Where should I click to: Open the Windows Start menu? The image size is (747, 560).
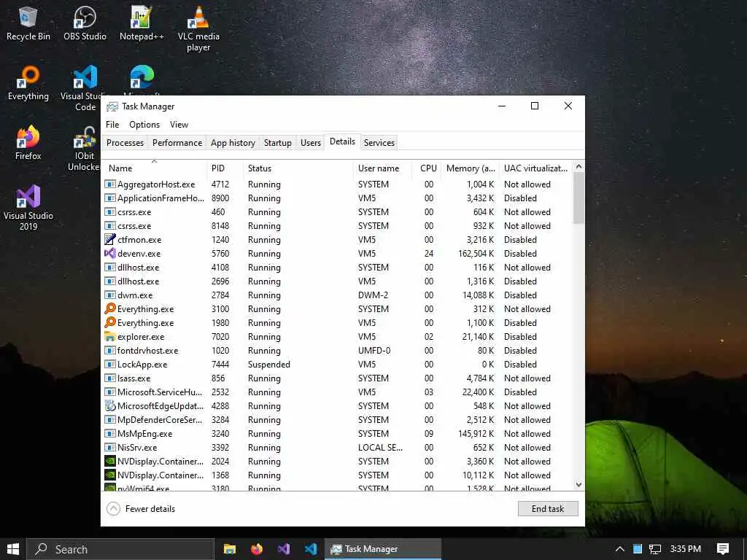point(13,549)
